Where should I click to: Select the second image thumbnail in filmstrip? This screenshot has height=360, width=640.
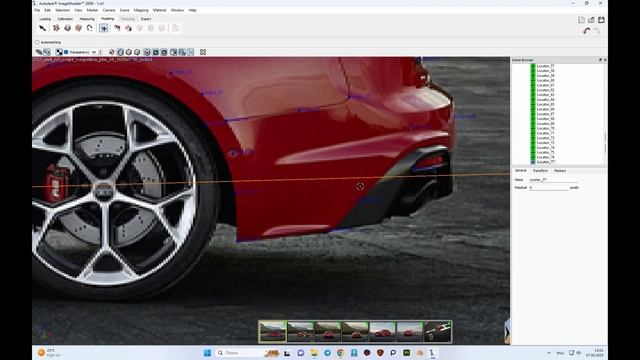[x=300, y=331]
